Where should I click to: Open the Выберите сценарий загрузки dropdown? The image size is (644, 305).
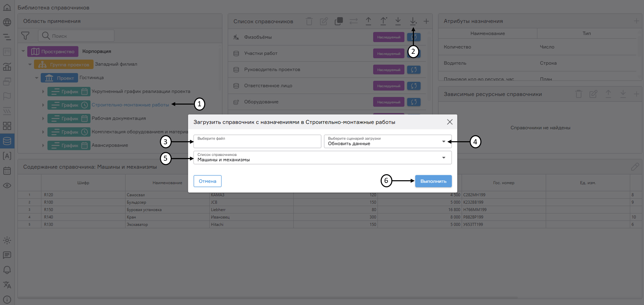tap(387, 142)
